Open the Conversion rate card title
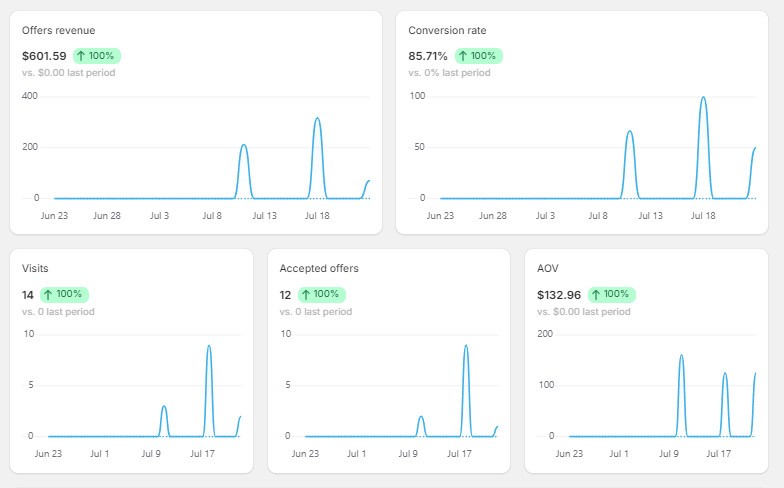This screenshot has height=488, width=784. point(448,31)
